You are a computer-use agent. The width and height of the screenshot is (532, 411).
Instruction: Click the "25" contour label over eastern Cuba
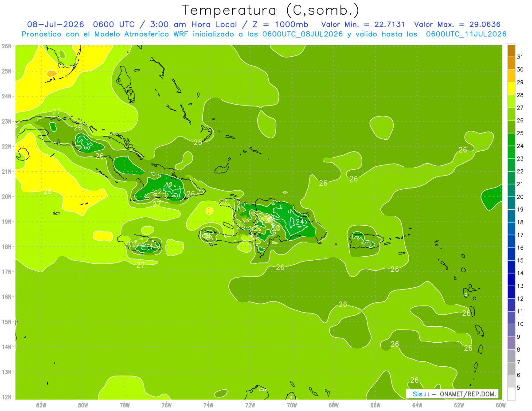pyautogui.click(x=162, y=192)
